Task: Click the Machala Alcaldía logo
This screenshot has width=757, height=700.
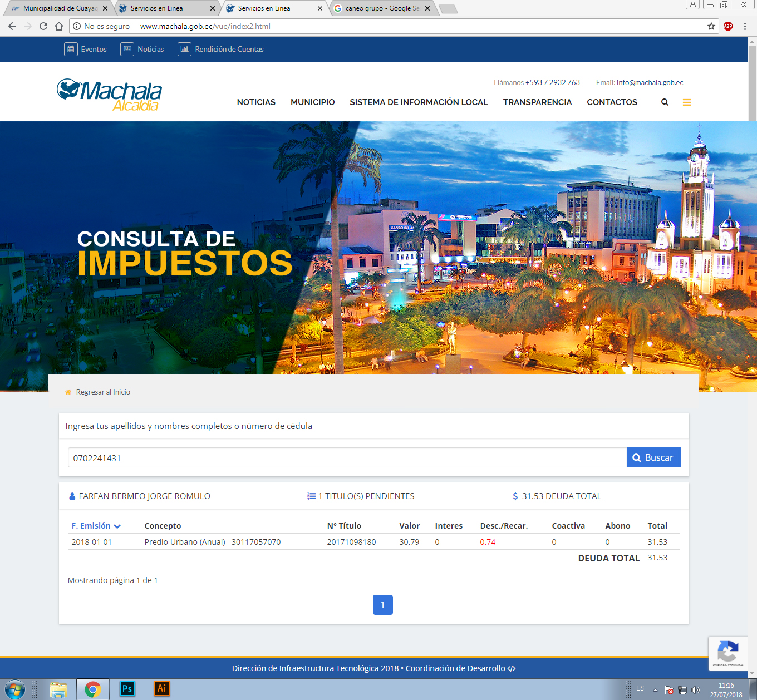Action: (109, 95)
